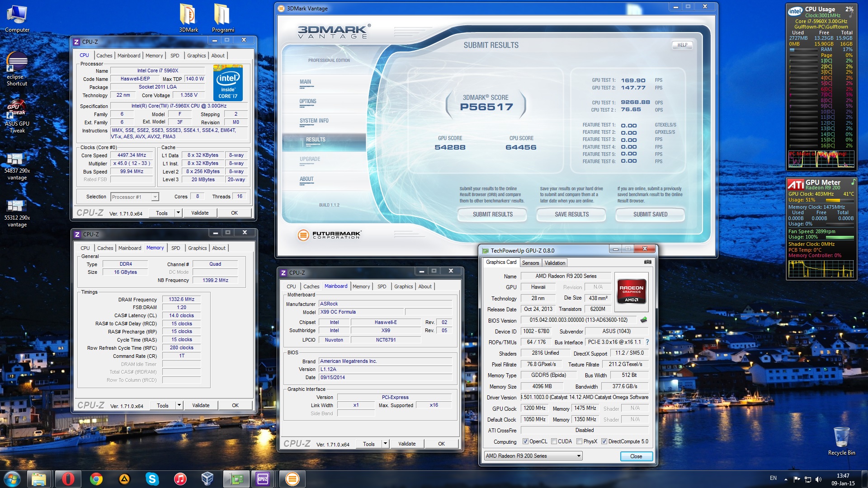Click the Core Speed 4497.34 MHz value
The width and height of the screenshot is (868, 488).
[132, 155]
